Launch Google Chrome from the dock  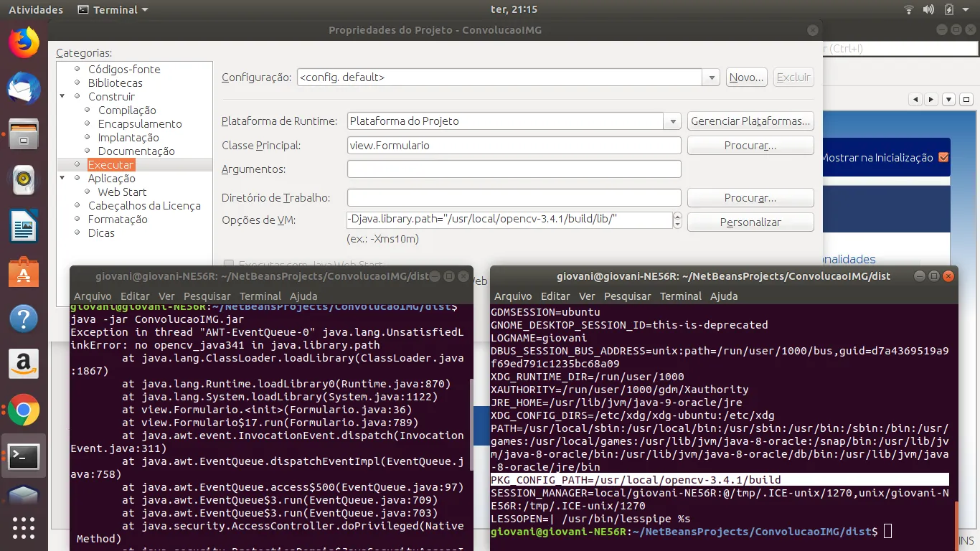(x=24, y=410)
